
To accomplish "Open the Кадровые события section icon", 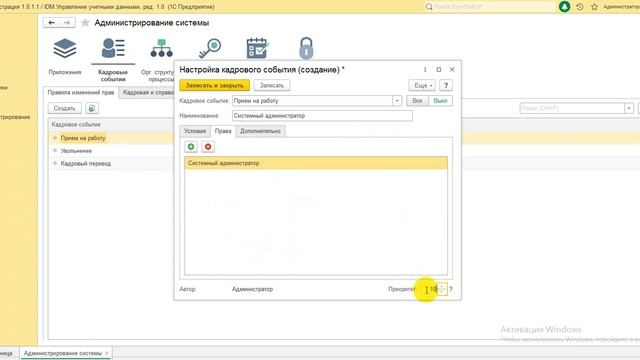I will pyautogui.click(x=113, y=49).
